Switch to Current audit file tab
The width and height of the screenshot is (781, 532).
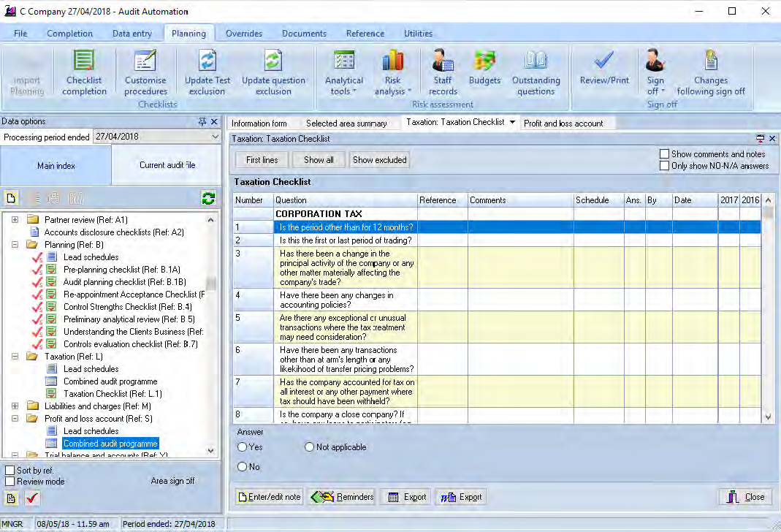[167, 165]
